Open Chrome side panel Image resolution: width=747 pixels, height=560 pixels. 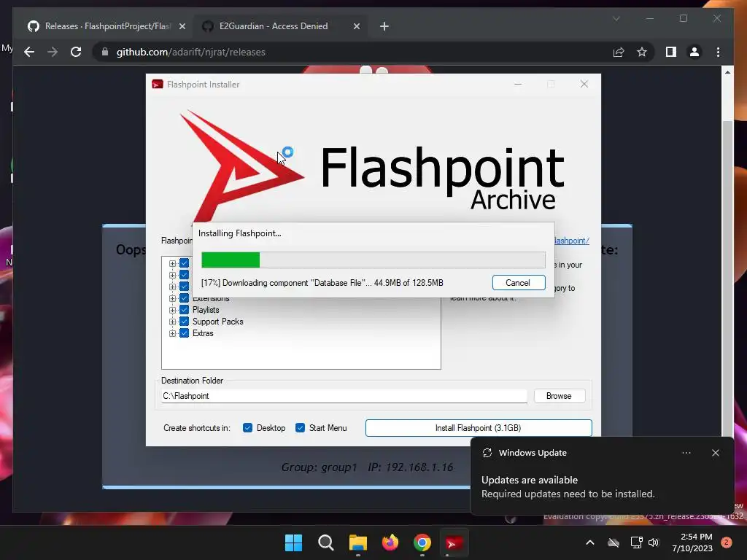pyautogui.click(x=671, y=52)
